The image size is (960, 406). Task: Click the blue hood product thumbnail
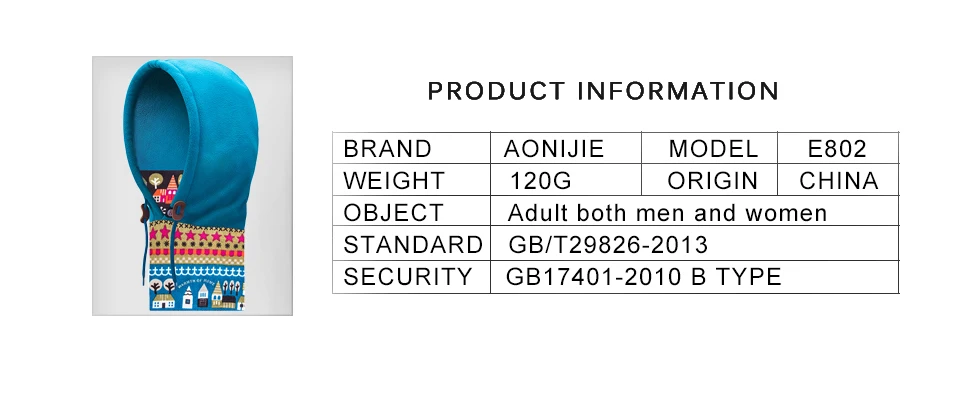[192, 186]
